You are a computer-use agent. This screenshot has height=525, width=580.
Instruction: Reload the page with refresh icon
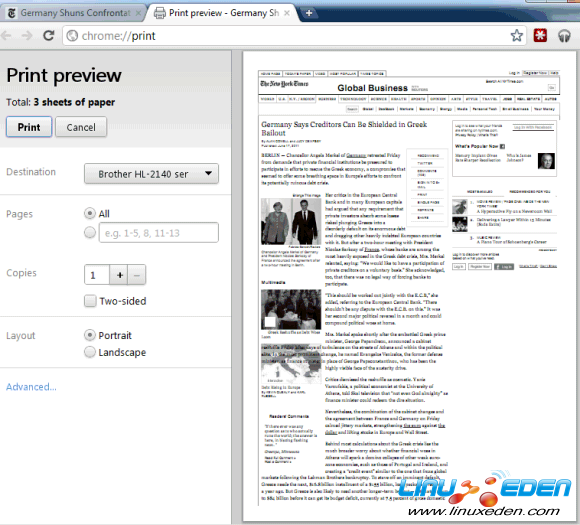[x=48, y=36]
